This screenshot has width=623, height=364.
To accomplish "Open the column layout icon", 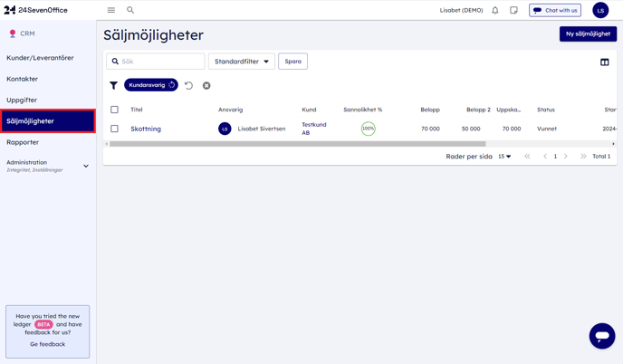I will (604, 62).
